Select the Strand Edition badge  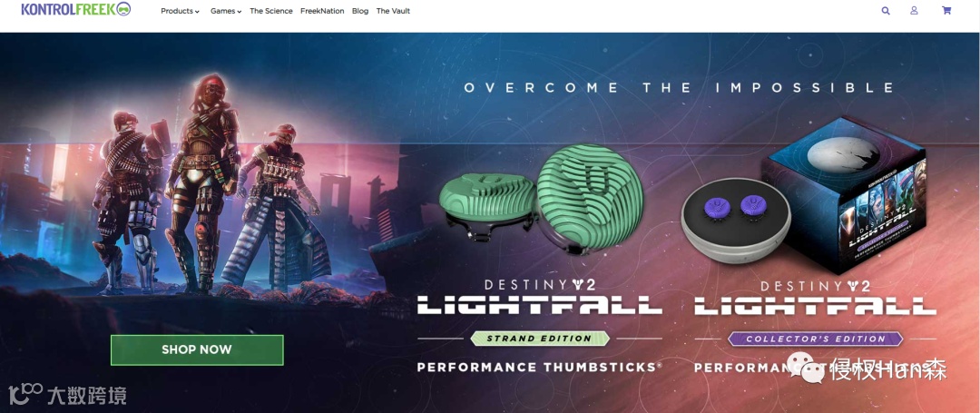coord(540,338)
